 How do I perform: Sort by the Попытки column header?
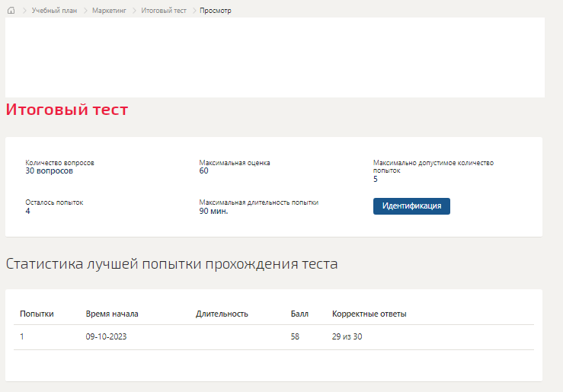[37, 314]
